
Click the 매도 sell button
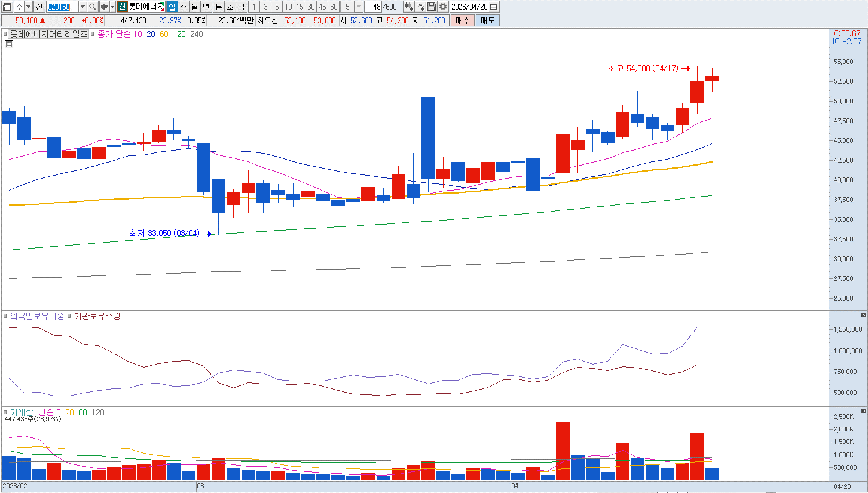[x=487, y=20]
